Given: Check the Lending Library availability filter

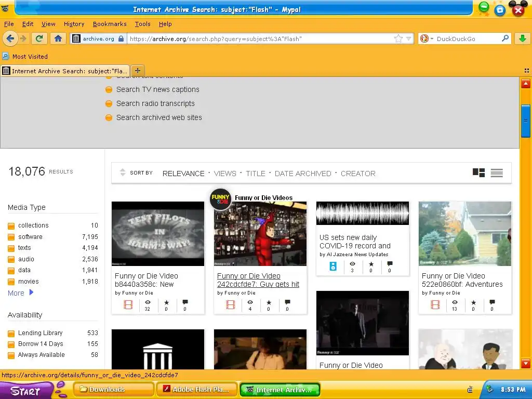Looking at the screenshot, I should (11, 333).
